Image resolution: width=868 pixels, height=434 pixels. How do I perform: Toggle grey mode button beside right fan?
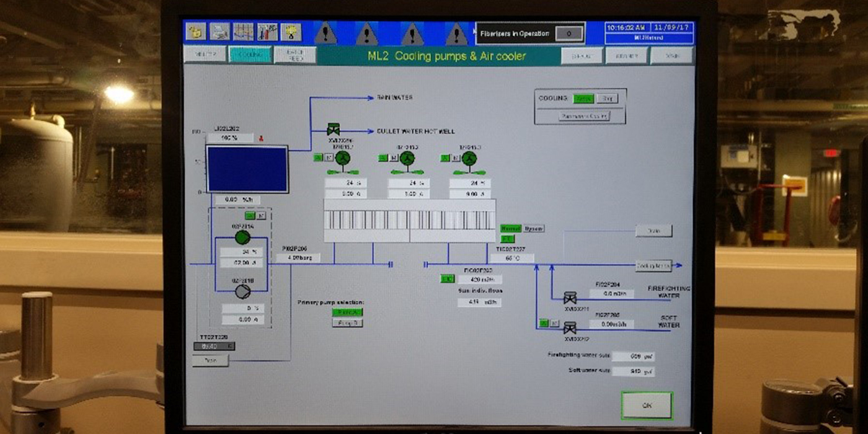(x=455, y=158)
